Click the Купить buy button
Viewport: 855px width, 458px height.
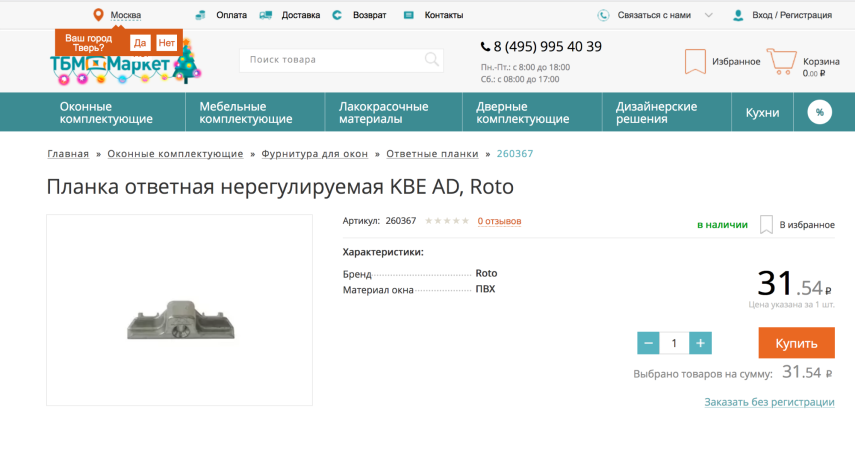click(796, 343)
